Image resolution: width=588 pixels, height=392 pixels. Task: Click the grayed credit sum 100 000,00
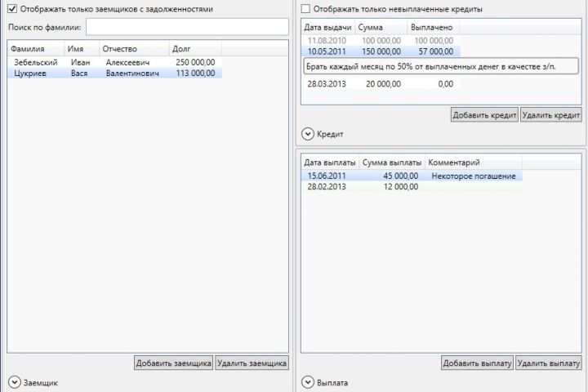381,41
